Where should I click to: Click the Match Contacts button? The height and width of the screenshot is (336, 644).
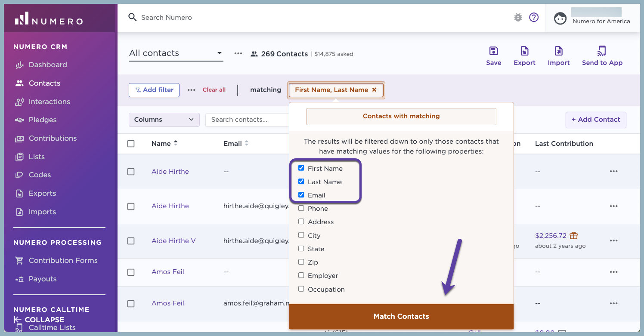[x=401, y=317]
